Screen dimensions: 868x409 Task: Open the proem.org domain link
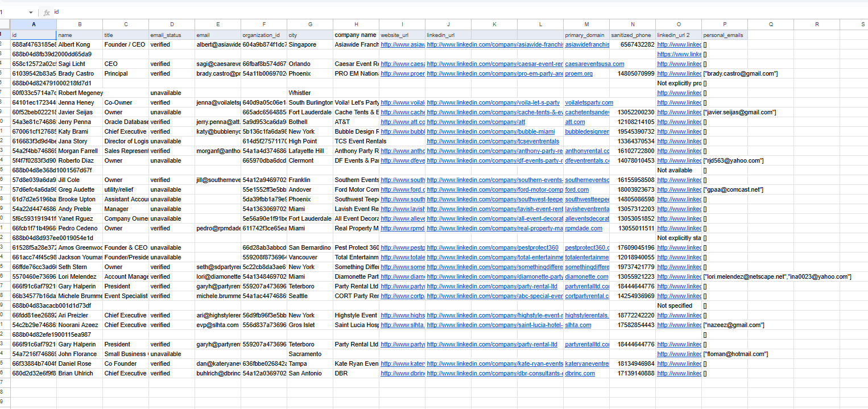[x=578, y=73]
